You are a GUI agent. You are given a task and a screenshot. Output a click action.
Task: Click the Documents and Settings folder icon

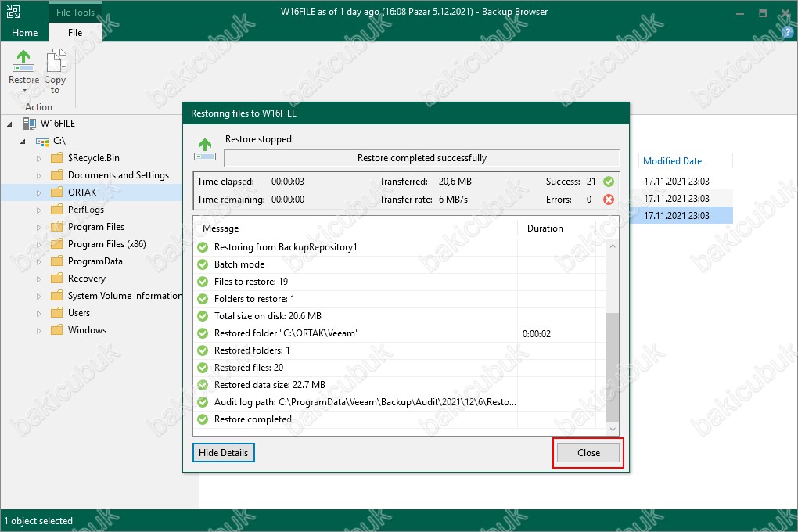(x=57, y=175)
